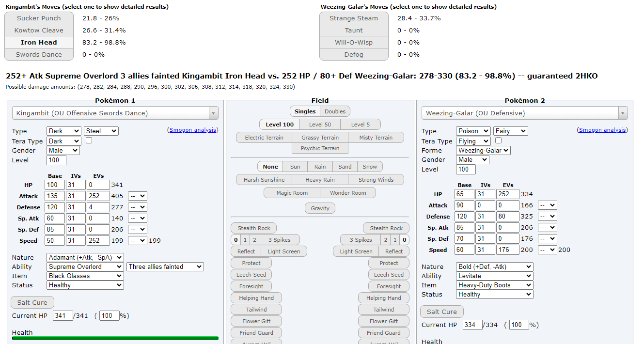Set battle level to Level 50

click(x=320, y=125)
